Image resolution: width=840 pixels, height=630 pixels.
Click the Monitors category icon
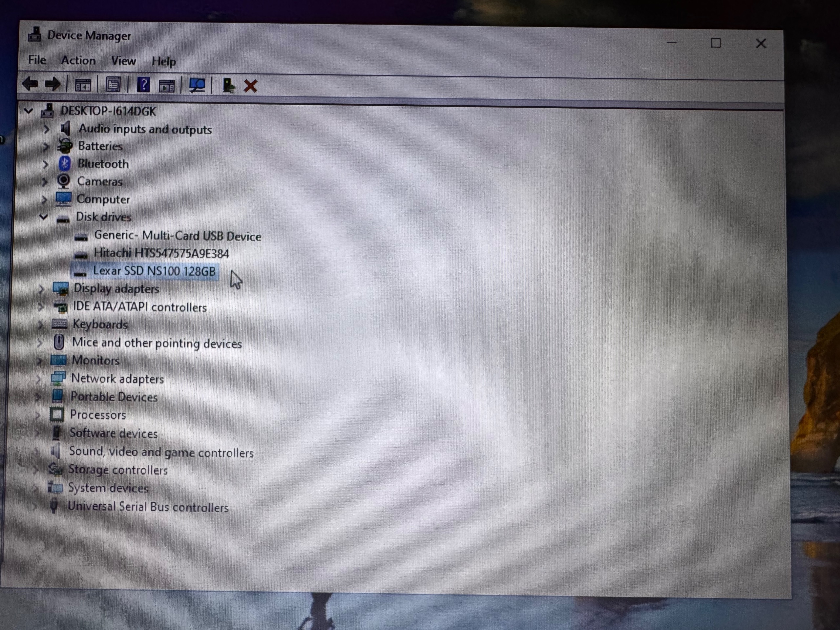point(58,360)
